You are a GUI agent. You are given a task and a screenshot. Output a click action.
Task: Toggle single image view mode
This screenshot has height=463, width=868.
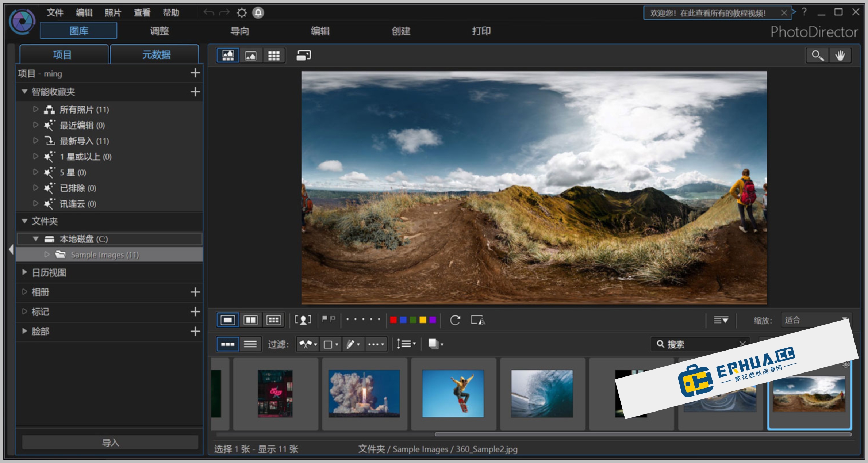[x=228, y=320]
